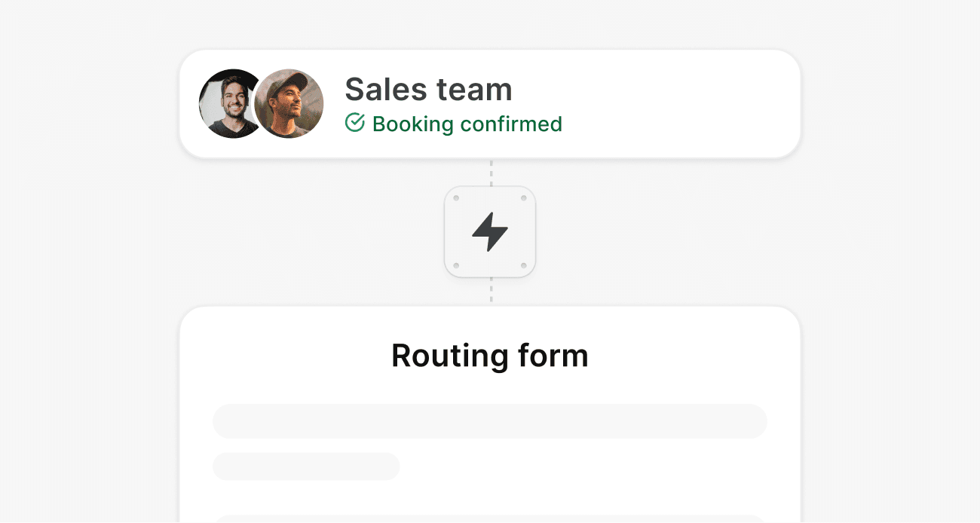Select the partially visible field at card bottom

point(490,518)
